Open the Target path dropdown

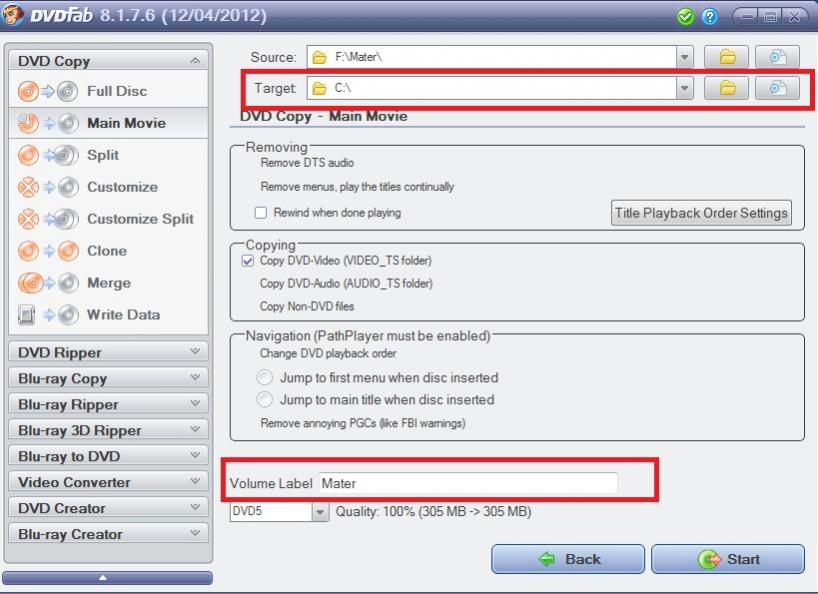[x=684, y=88]
